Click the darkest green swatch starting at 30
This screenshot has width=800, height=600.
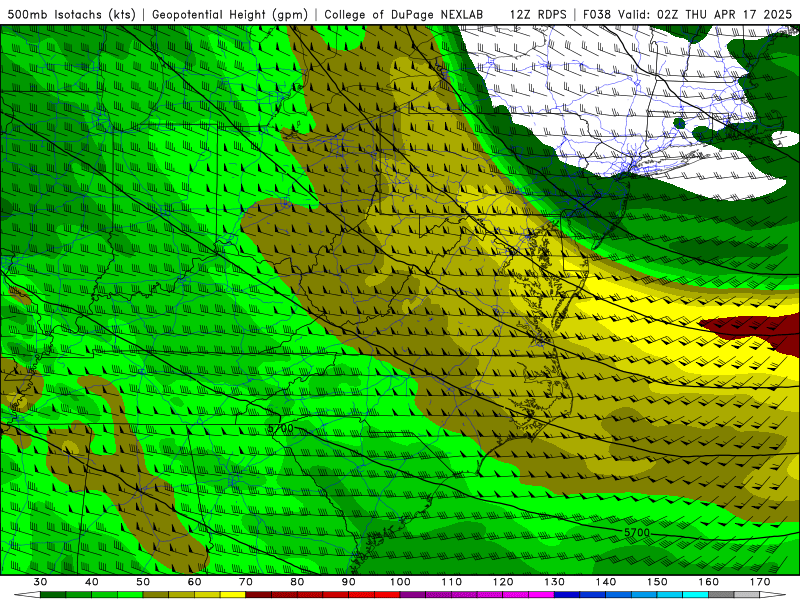tap(53, 595)
